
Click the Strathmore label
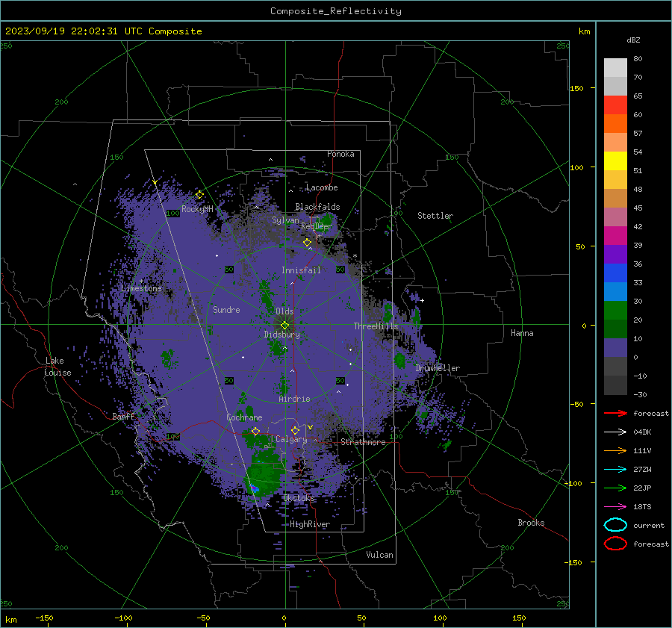pos(363,442)
